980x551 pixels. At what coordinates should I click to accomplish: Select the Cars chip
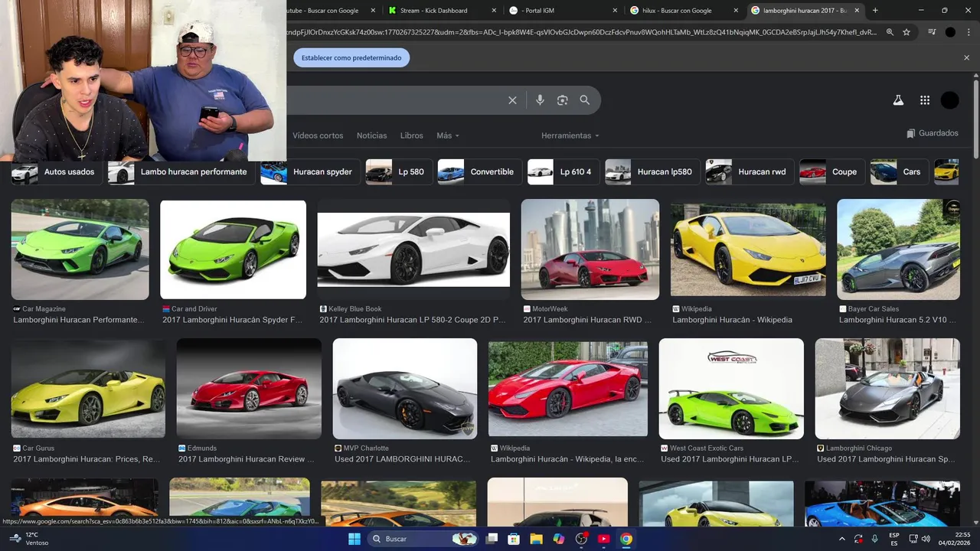[x=900, y=172]
